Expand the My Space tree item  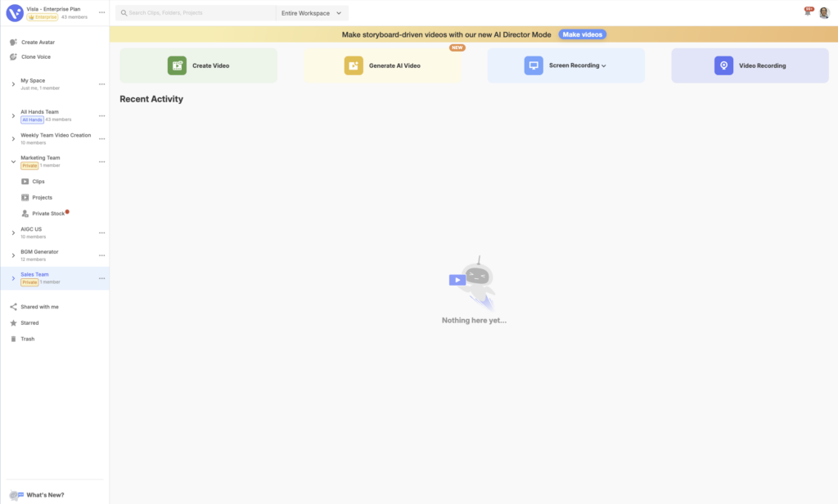pyautogui.click(x=13, y=84)
